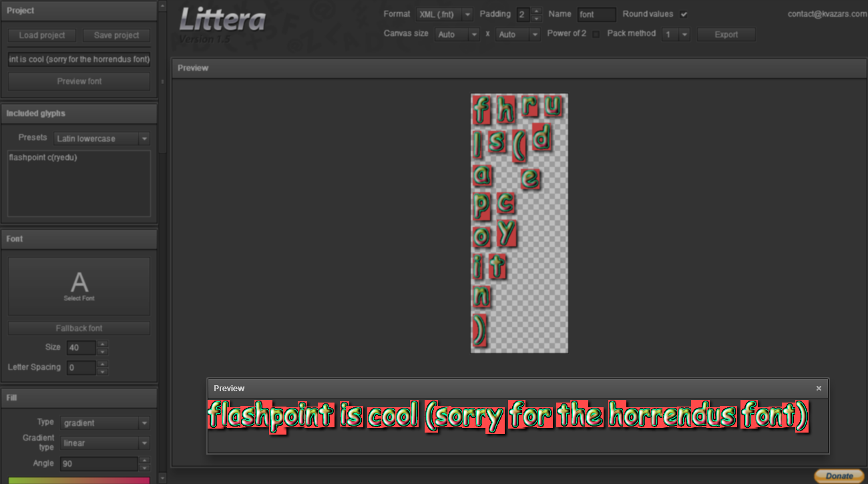This screenshot has height=484, width=868.
Task: Click the preview text input field
Action: [79, 59]
